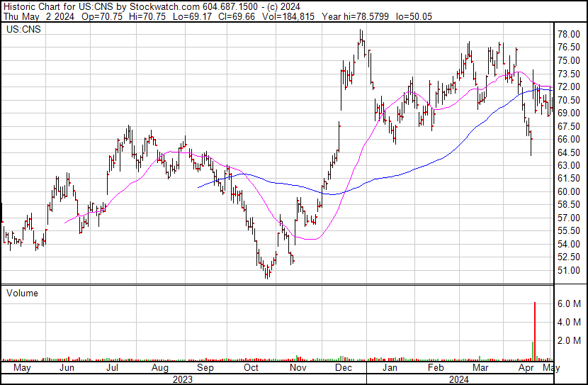Screen dimensions: 588x385
Task: Click the 2.0 M volume axis label
Action: click(x=570, y=340)
